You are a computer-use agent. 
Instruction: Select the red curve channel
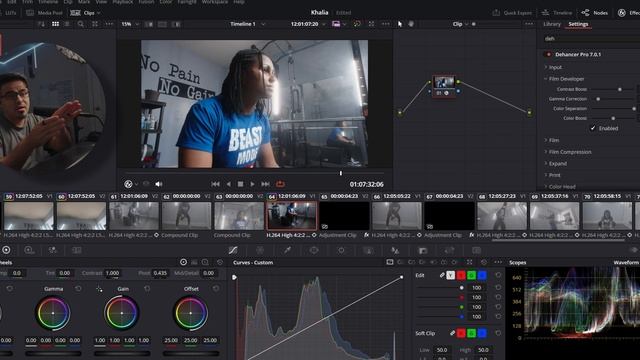tap(461, 276)
